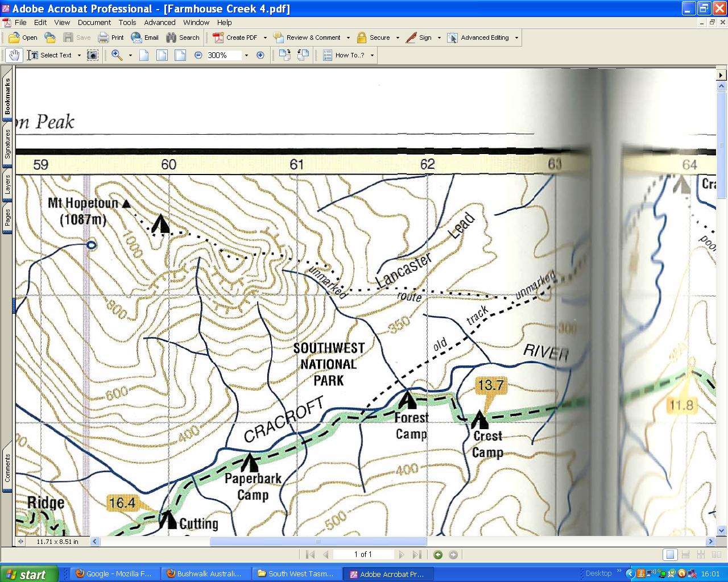The height and width of the screenshot is (582, 728).
Task: Jump to the last page
Action: [x=417, y=555]
